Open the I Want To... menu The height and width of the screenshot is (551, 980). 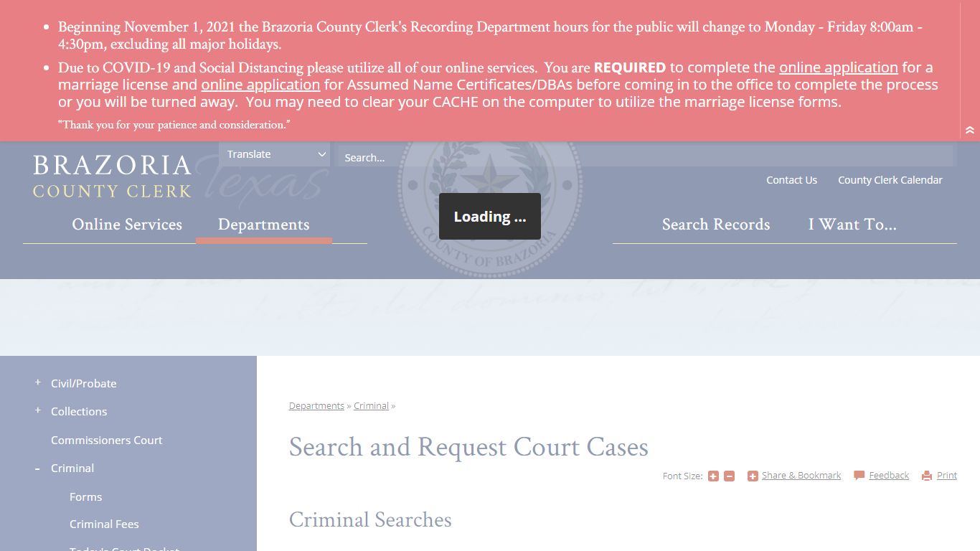(x=852, y=225)
